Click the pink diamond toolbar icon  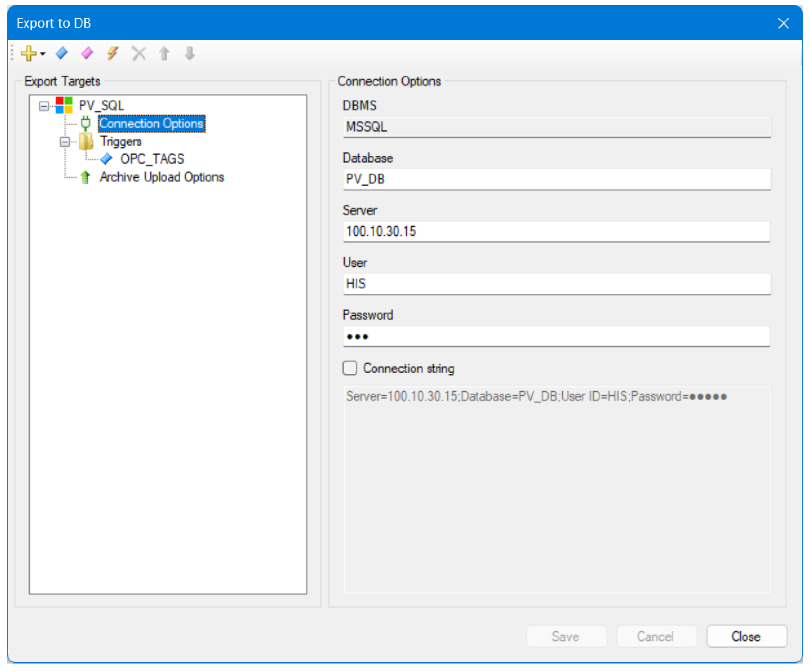(87, 53)
